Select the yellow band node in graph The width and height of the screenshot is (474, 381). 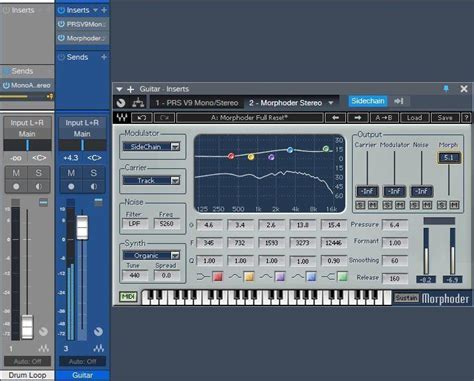point(251,157)
